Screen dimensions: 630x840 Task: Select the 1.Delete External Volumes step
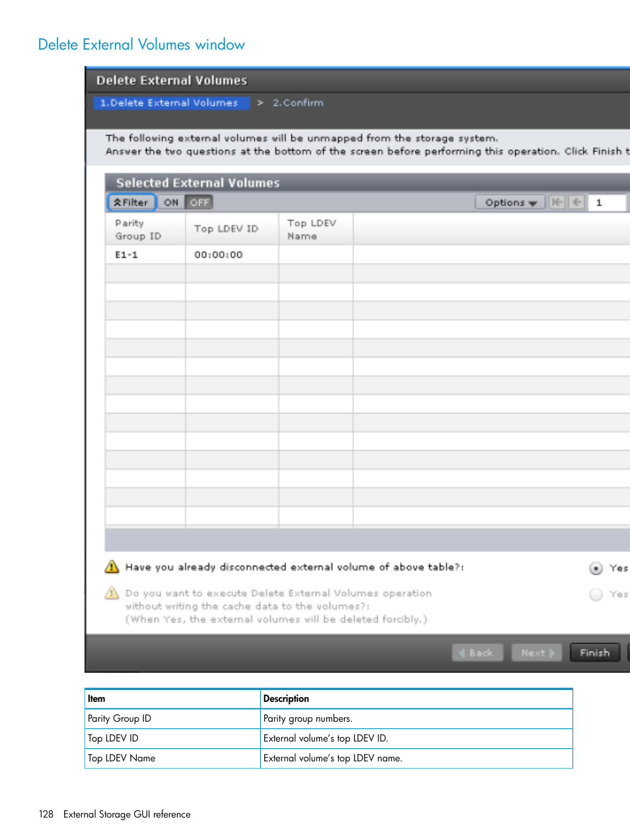click(171, 102)
